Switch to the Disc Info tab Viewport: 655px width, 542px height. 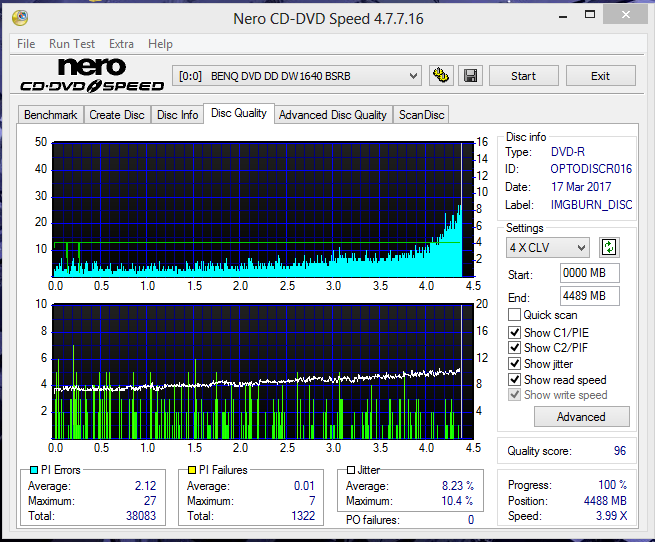click(x=178, y=115)
